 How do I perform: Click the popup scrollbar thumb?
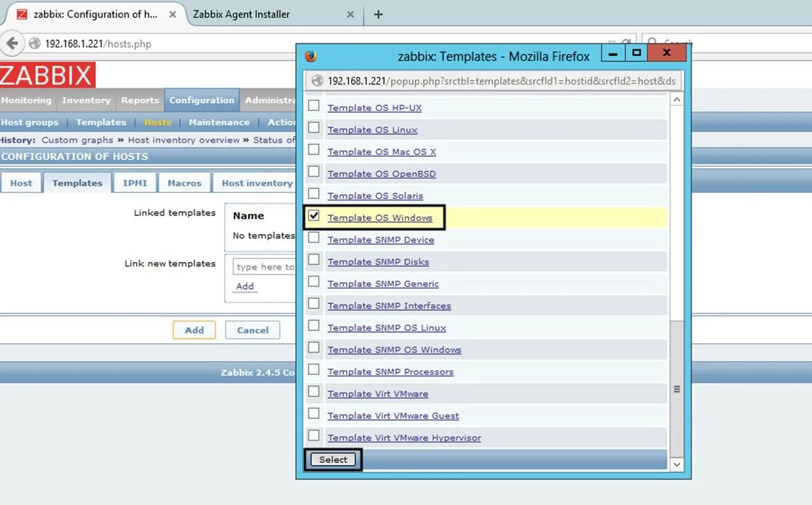pos(677,388)
